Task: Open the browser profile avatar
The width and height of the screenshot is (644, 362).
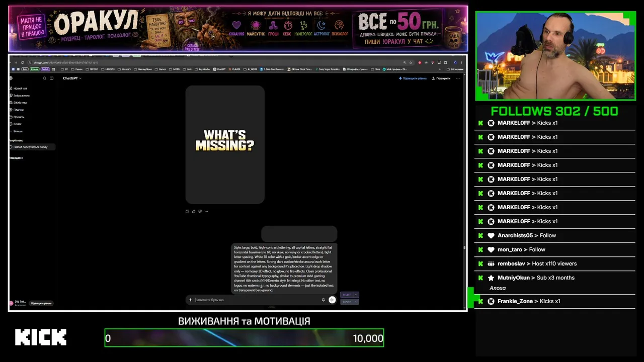Action: tap(455, 62)
